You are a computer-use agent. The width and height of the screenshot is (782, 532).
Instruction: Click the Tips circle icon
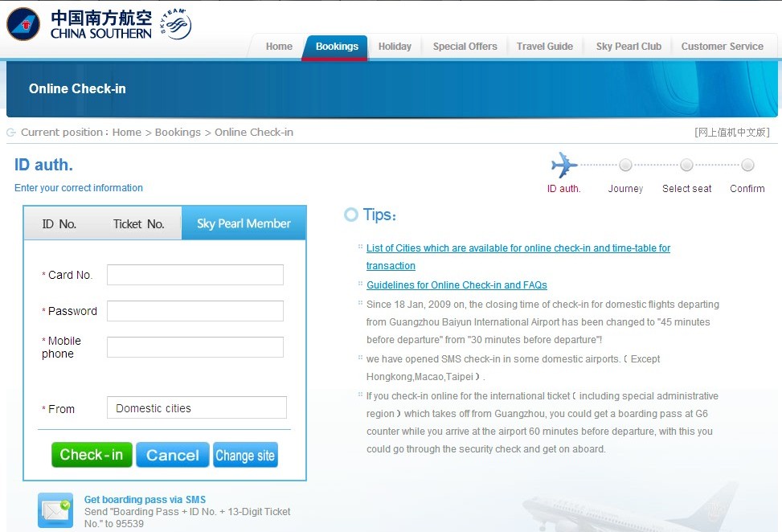tap(350, 215)
